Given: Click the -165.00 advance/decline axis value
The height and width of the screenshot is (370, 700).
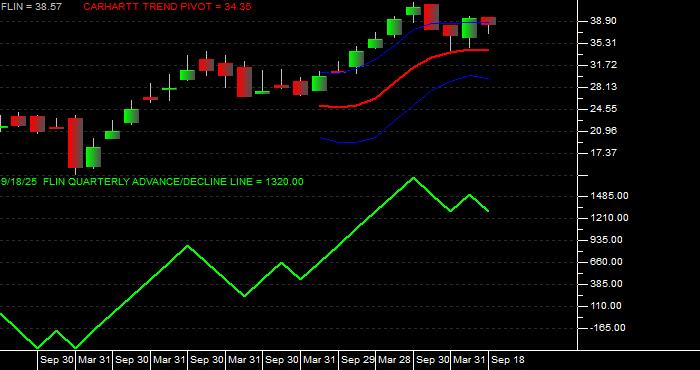Looking at the screenshot, I should pos(608,328).
